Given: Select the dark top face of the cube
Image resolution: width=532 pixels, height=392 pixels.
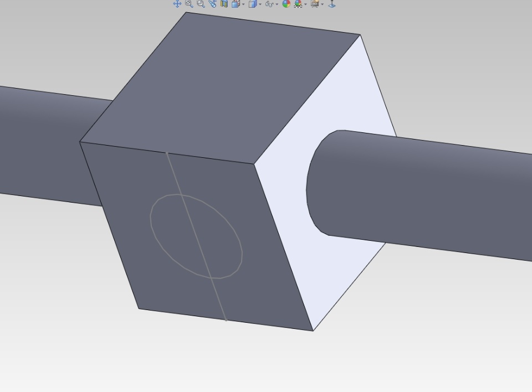Looking at the screenshot, I should click(221, 88).
